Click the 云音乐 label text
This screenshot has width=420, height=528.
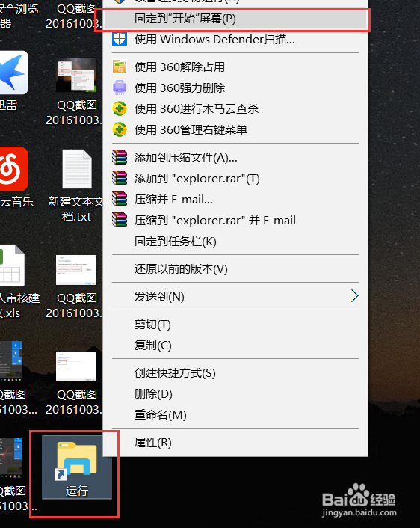pos(17,202)
